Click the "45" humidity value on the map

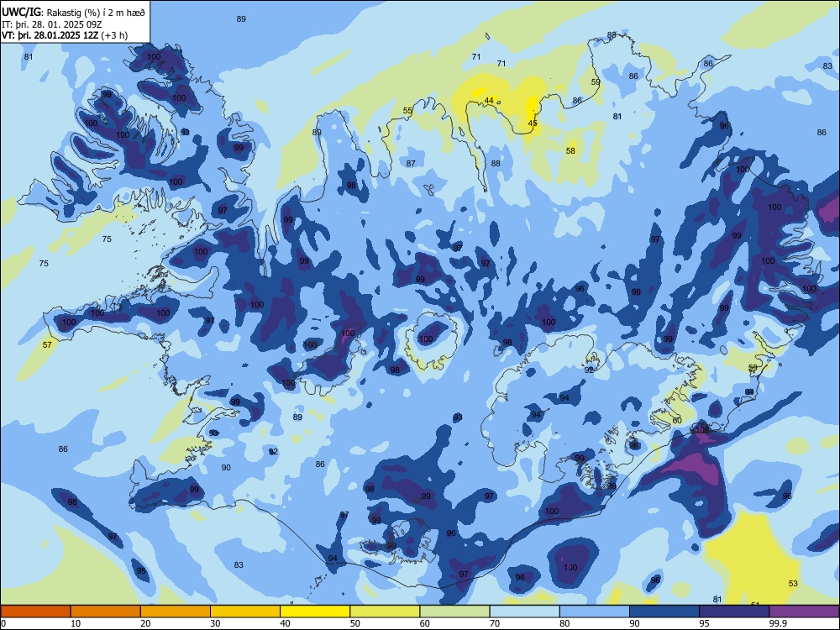pyautogui.click(x=533, y=123)
